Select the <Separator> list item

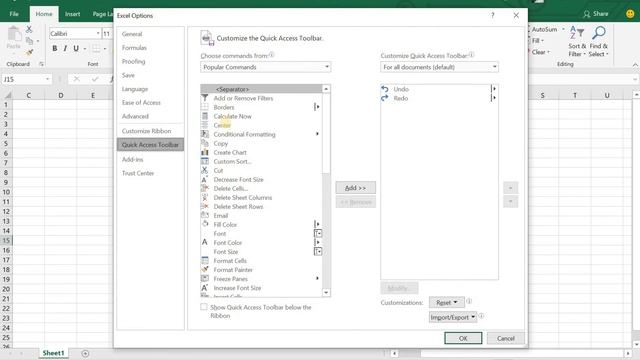pos(261,89)
